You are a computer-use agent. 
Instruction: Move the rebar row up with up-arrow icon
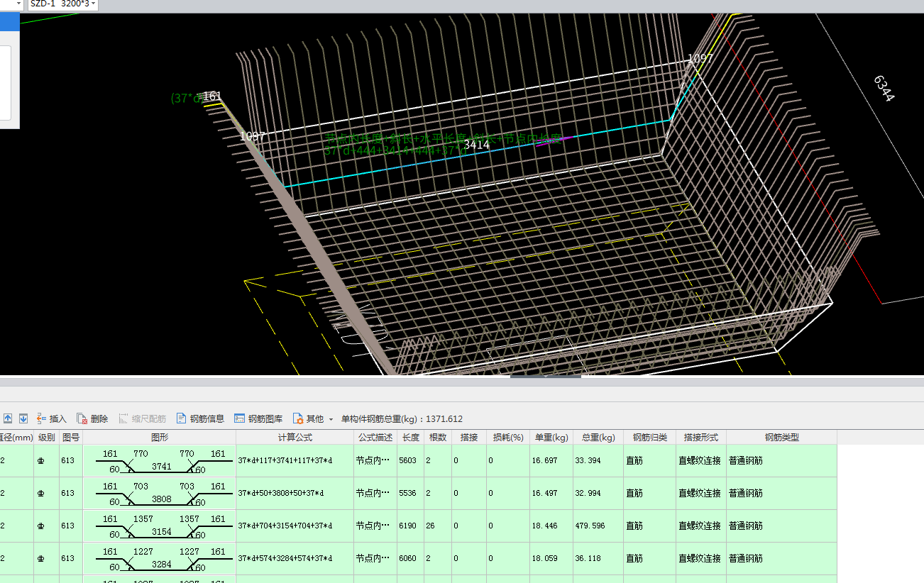tap(8, 418)
